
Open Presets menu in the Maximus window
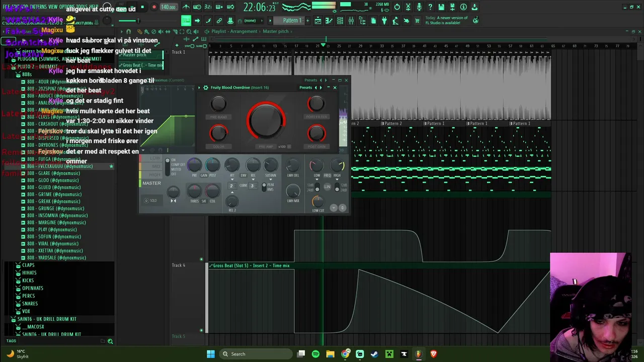click(311, 80)
